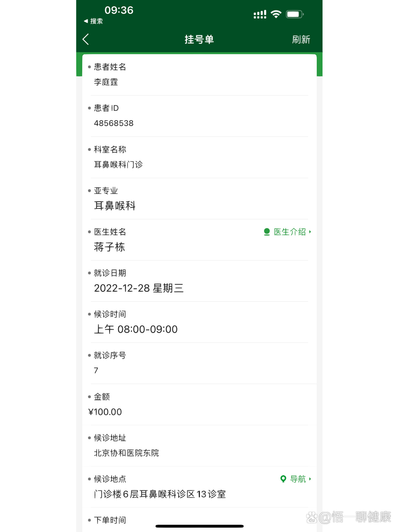Tap the Wi-Fi status icon

point(276,14)
